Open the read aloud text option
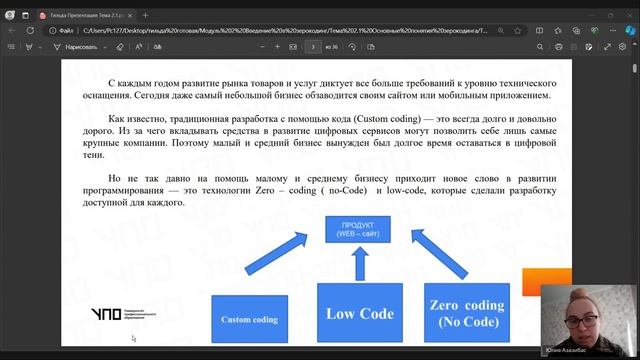Screen dimensions: 640x360 [x=139, y=47]
